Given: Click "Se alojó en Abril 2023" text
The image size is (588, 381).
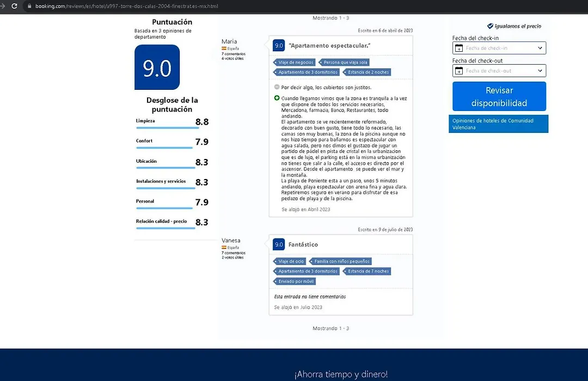Looking at the screenshot, I should (306, 209).
